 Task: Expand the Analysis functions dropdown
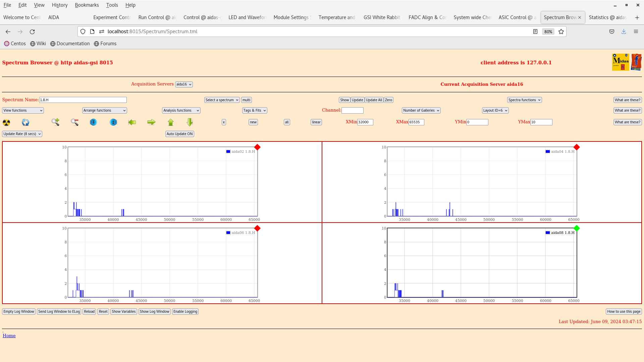[181, 110]
